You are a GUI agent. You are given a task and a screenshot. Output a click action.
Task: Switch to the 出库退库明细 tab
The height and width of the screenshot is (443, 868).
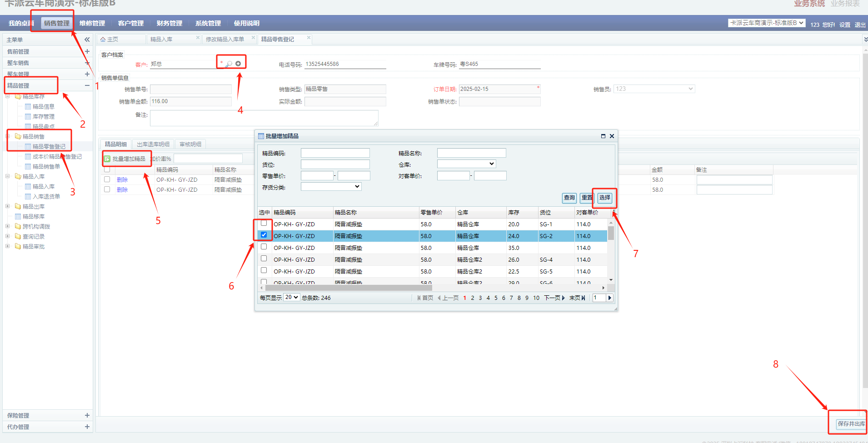tap(153, 144)
